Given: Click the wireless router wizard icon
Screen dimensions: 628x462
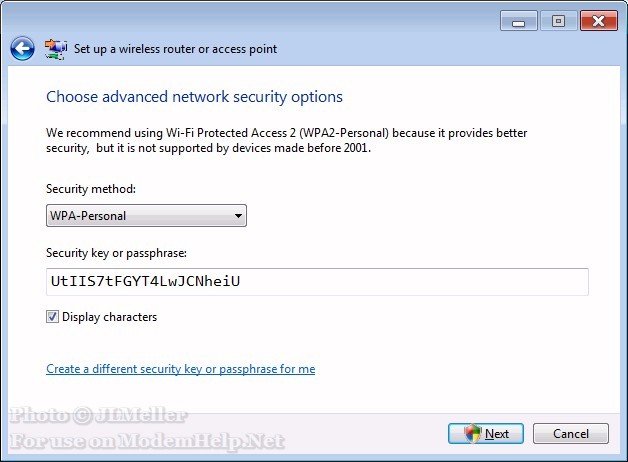Looking at the screenshot, I should [x=56, y=48].
